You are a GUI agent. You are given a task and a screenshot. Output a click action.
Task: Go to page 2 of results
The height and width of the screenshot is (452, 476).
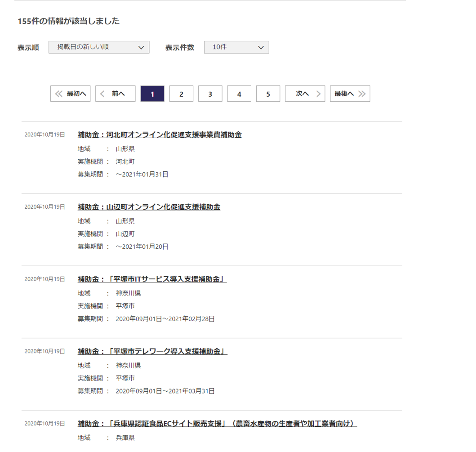(181, 94)
